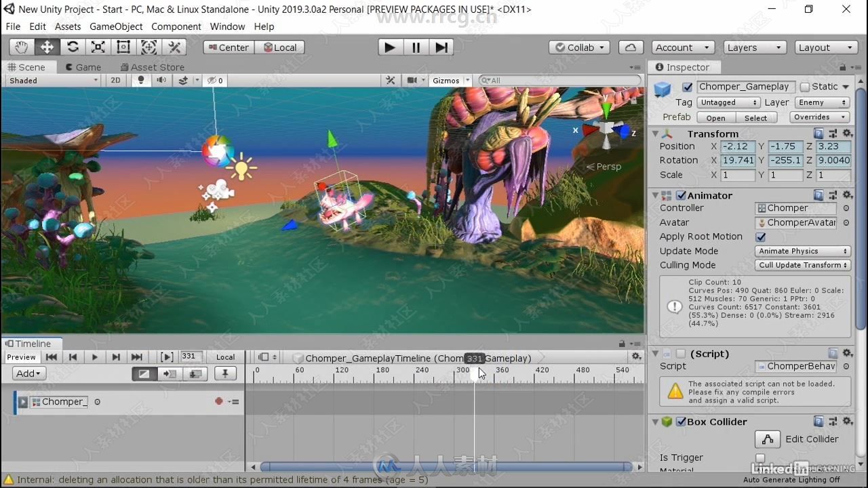868x488 pixels.
Task: Enable the (Script) component checkbox
Action: pos(681,354)
